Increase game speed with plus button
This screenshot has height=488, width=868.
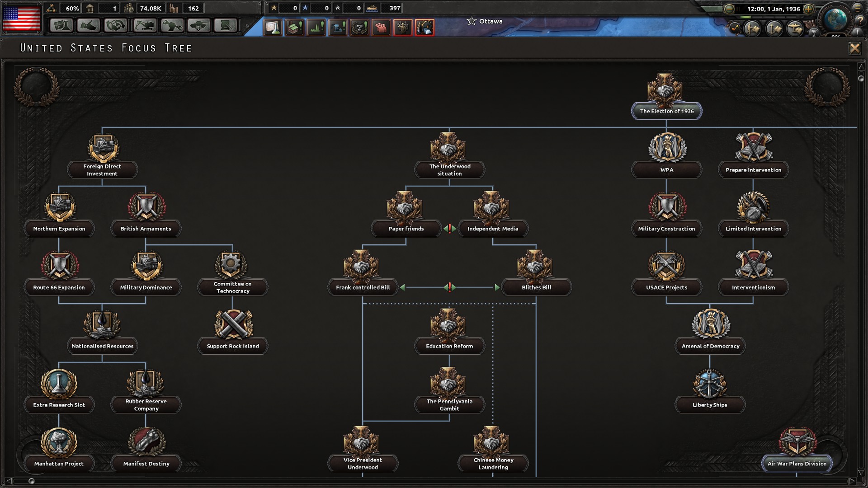click(809, 9)
